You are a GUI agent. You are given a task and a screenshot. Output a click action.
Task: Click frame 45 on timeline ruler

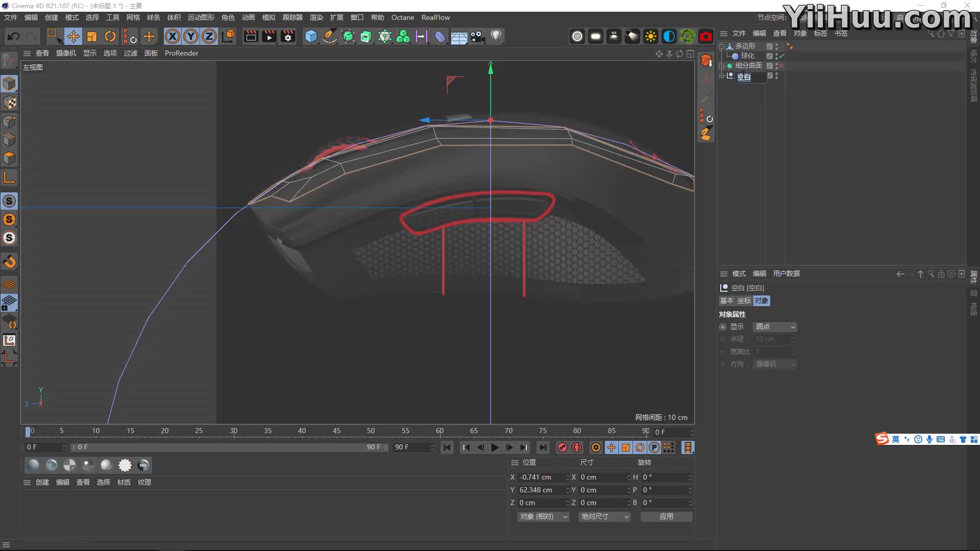tap(336, 431)
